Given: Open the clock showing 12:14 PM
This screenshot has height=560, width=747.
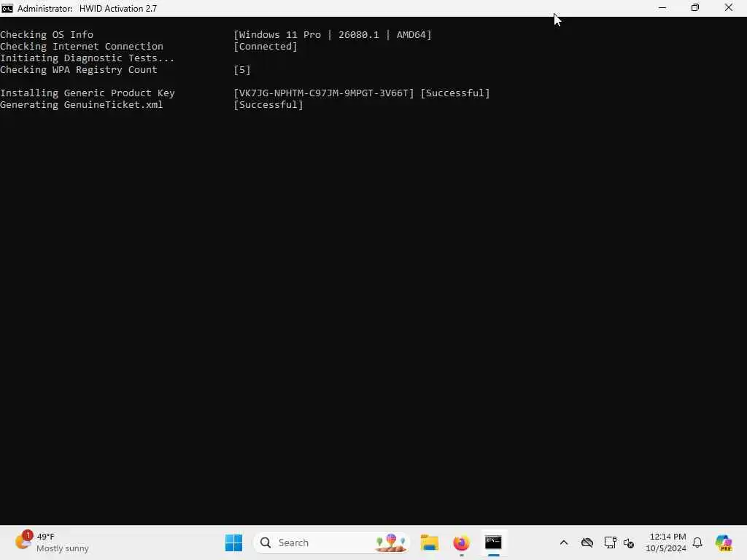Looking at the screenshot, I should (665, 542).
